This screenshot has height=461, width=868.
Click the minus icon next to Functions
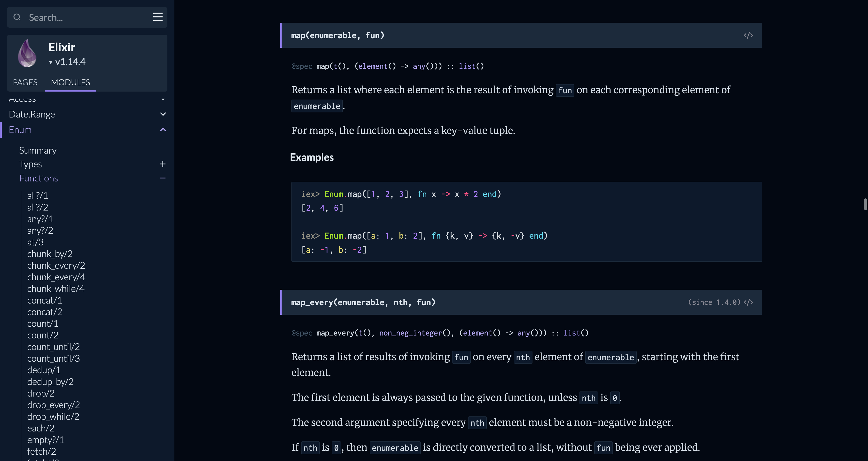tap(163, 178)
